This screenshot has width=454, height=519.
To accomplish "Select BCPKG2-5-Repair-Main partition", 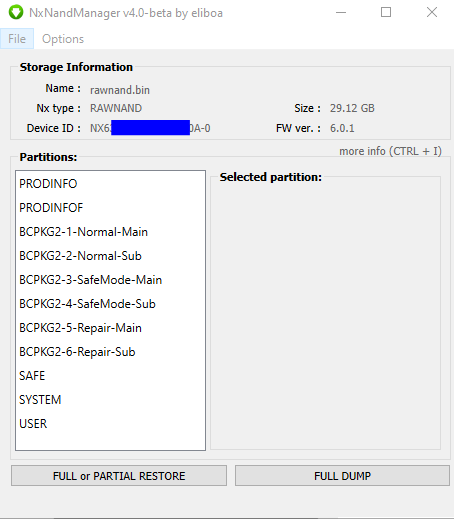I will [110, 328].
